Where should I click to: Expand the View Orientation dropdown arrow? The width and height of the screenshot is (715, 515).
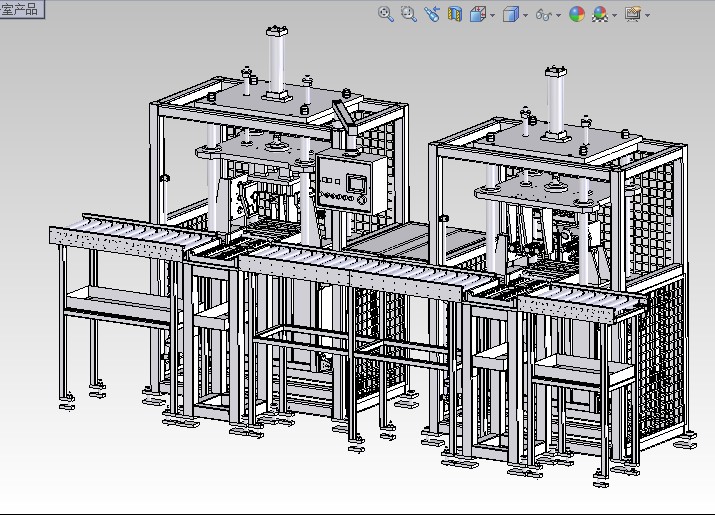(x=492, y=15)
